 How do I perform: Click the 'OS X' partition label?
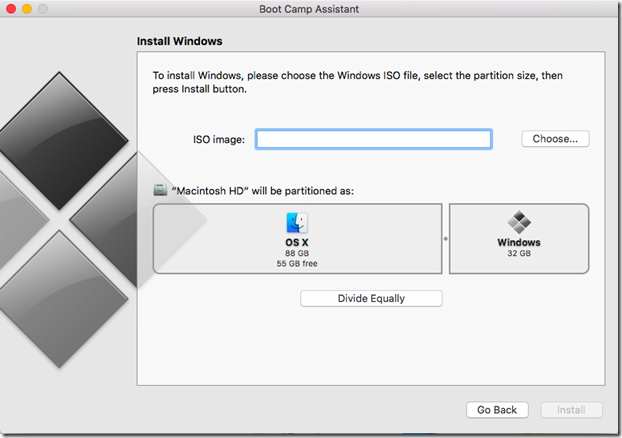(297, 242)
